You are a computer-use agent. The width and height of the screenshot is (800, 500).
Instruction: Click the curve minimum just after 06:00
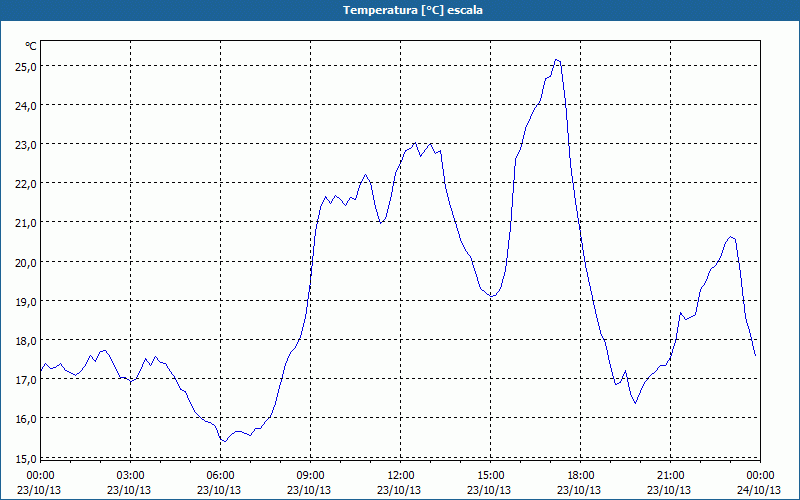pos(224,441)
